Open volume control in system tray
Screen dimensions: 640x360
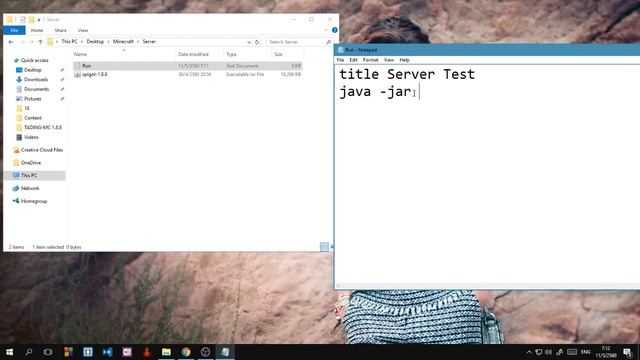tap(549, 352)
